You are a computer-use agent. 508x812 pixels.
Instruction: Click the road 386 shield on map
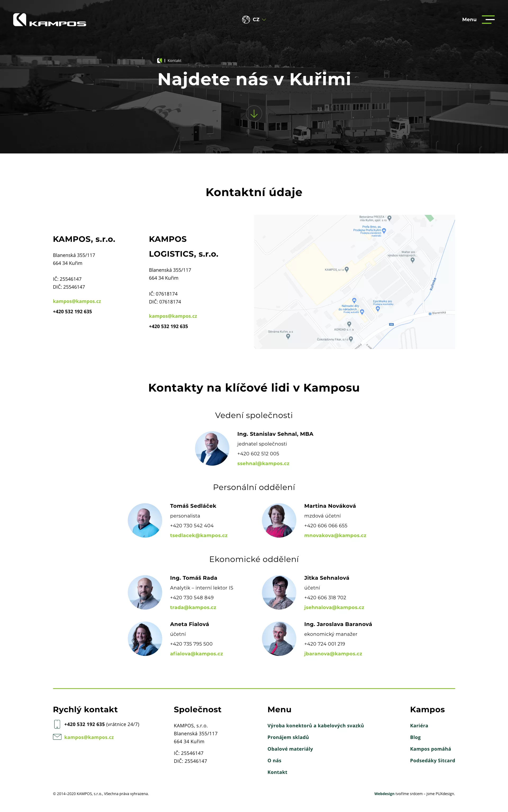pyautogui.click(x=391, y=324)
